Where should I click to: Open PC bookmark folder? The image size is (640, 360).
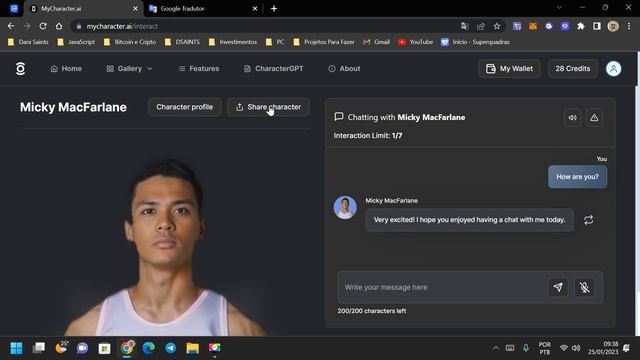275,42
